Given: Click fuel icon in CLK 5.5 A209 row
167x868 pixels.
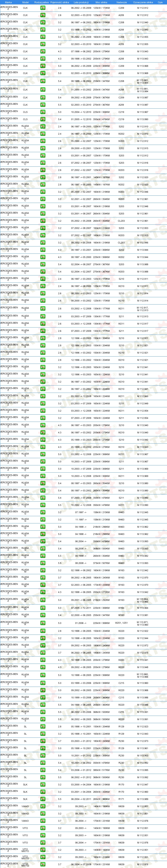Looking at the screenshot, I should pos(43,105).
